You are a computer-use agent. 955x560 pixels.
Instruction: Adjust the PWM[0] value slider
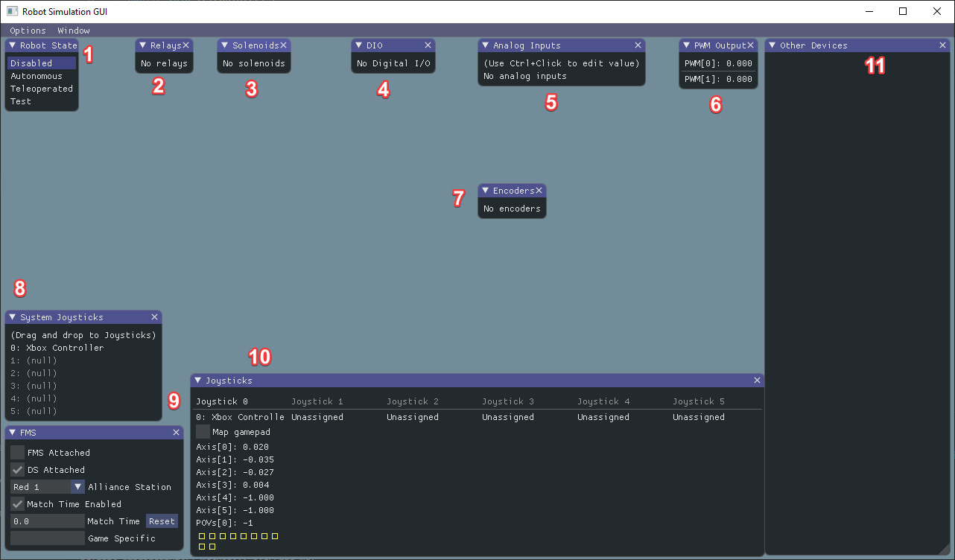pyautogui.click(x=718, y=63)
